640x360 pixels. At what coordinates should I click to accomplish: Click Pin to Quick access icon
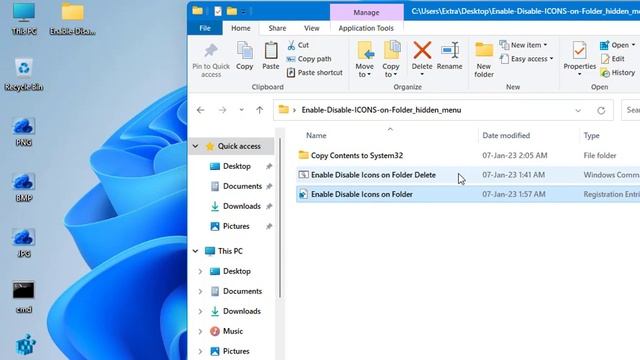click(211, 51)
